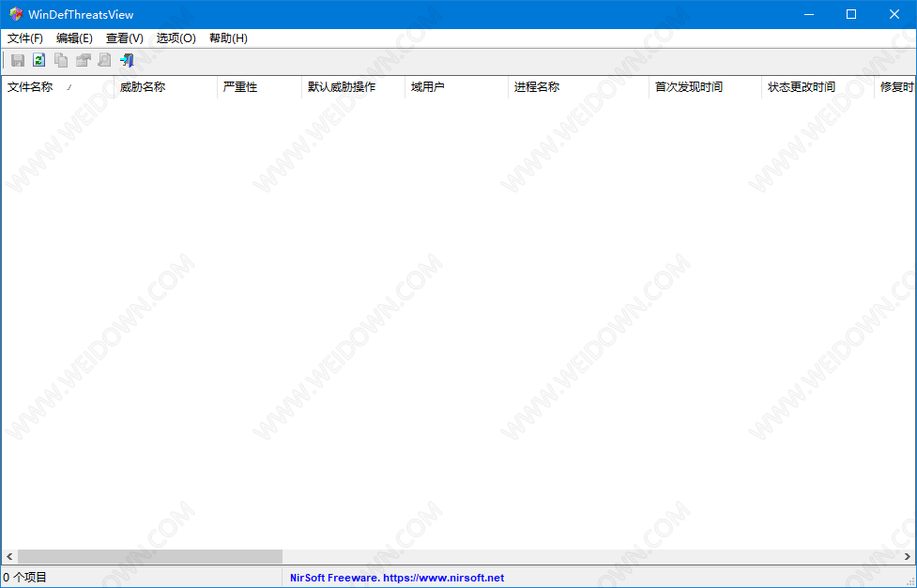
Task: Click the horizontal scrollbar right arrow
Action: pos(908,557)
